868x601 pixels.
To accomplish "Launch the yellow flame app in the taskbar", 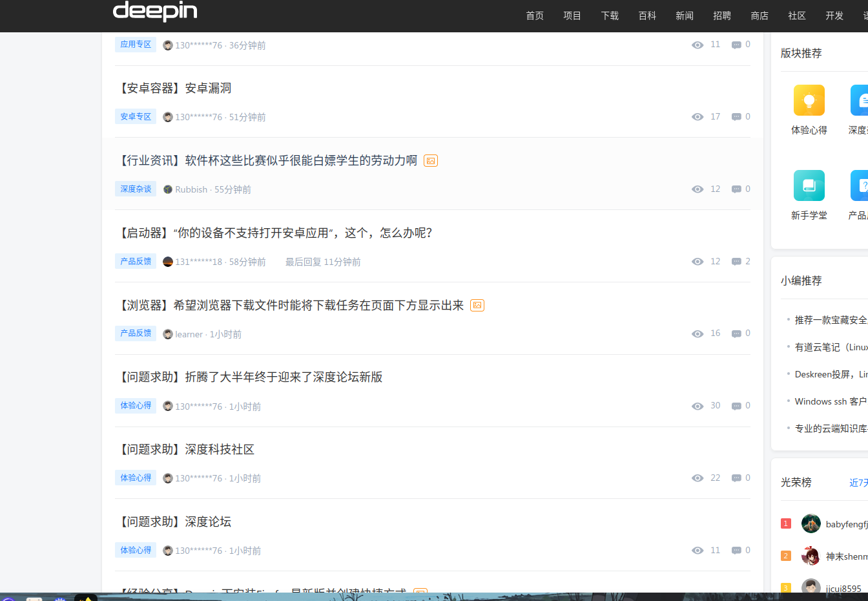I will [x=86, y=598].
